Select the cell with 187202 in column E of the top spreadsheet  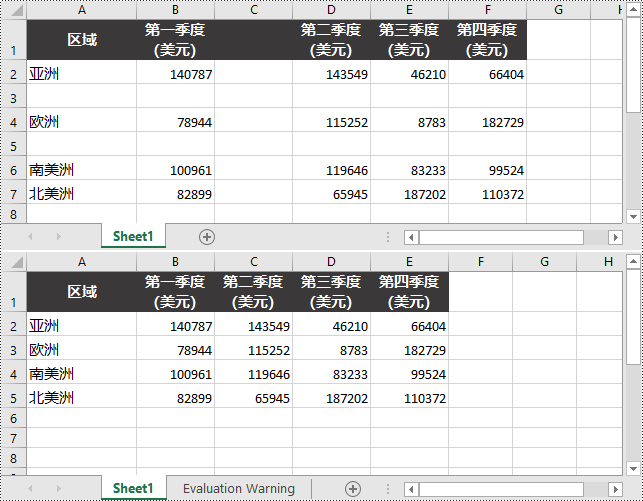point(409,192)
